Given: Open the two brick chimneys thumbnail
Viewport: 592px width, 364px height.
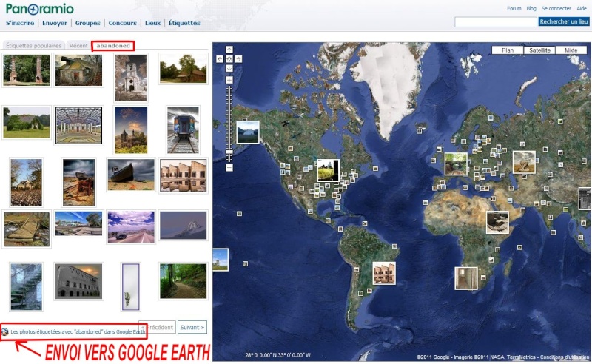Looking at the screenshot, I should [27, 70].
